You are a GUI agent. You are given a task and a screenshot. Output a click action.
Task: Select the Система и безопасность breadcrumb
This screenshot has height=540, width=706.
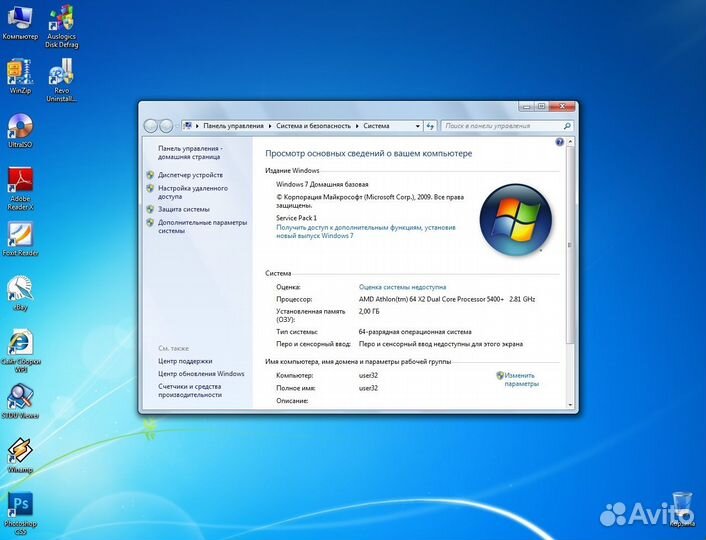[313, 126]
